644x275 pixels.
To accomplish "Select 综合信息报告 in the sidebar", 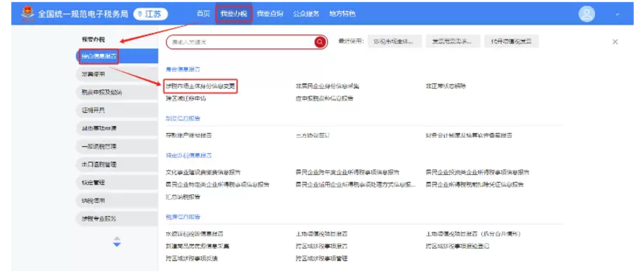I will [99, 56].
